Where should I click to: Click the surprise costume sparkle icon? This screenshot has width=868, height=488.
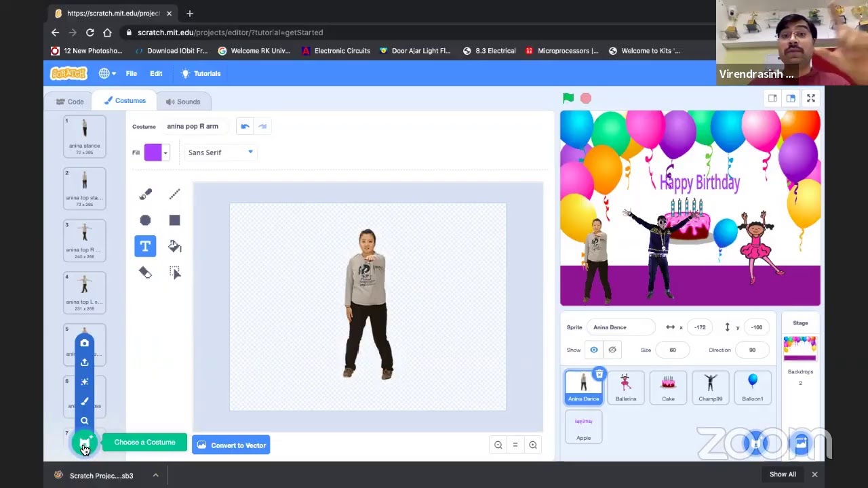85,382
